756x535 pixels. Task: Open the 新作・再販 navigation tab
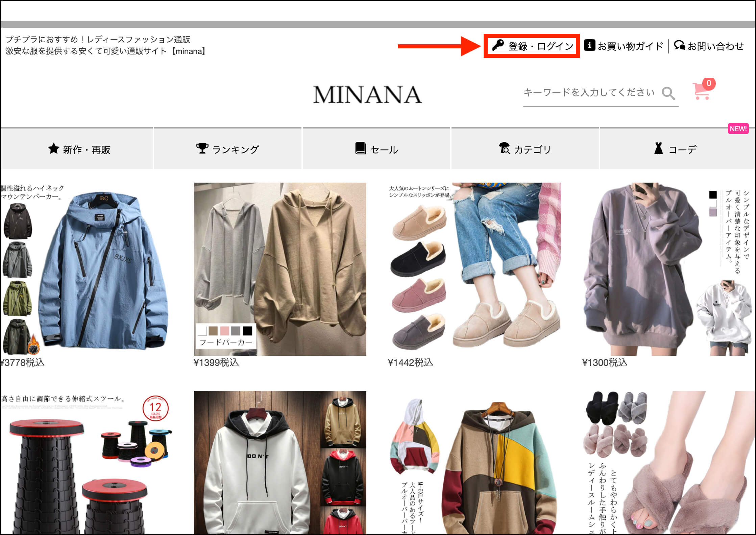(77, 149)
